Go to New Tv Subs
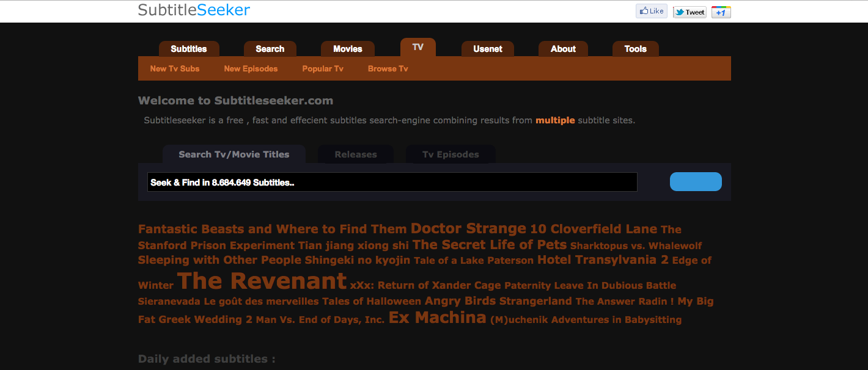The image size is (868, 370). pyautogui.click(x=175, y=69)
